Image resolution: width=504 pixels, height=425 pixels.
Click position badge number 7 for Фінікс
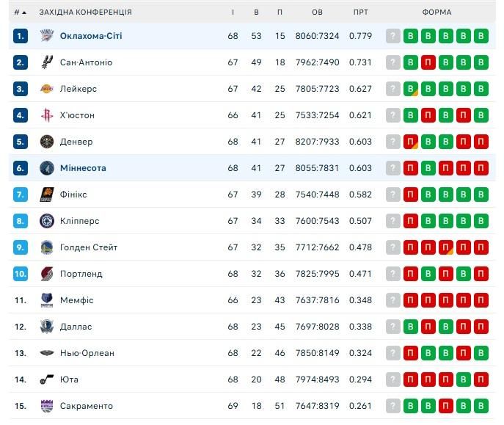coord(21,195)
